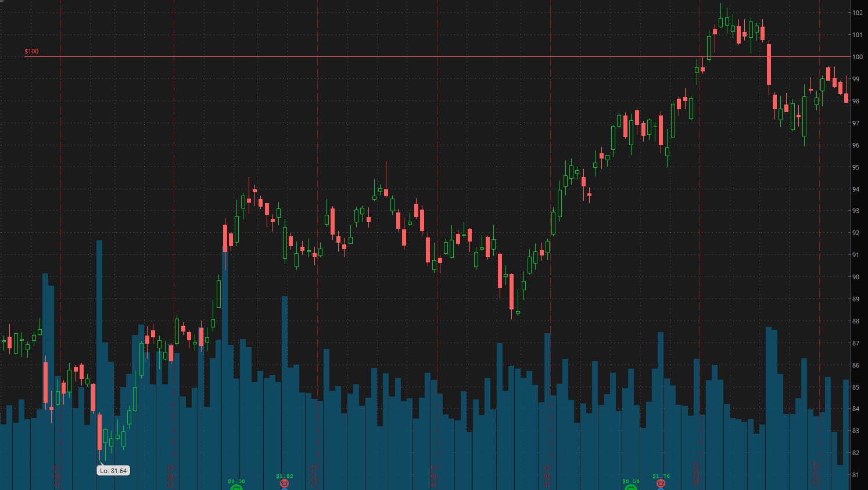
Task: Click the earnings phone icon under $1.82
Action: pos(284,483)
